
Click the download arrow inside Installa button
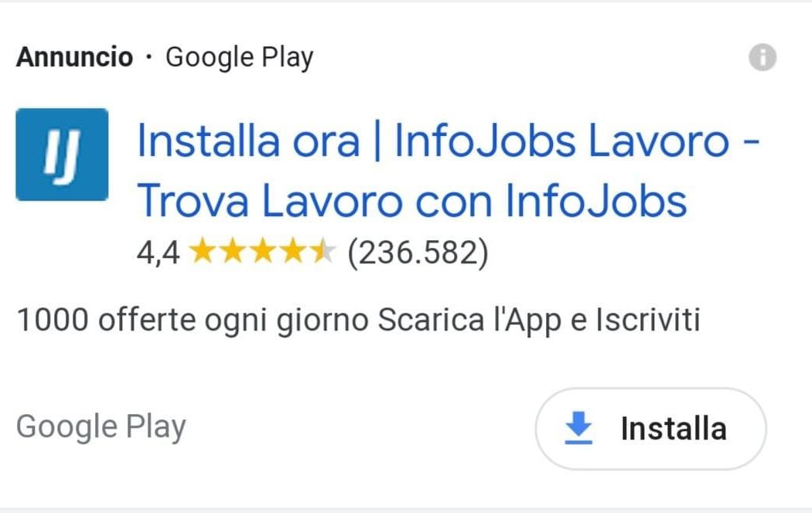(577, 429)
